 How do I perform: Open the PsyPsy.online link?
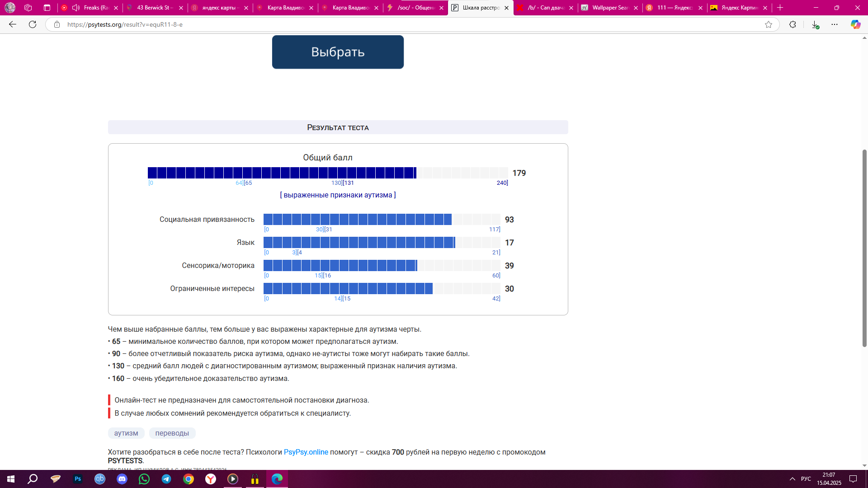(x=306, y=452)
